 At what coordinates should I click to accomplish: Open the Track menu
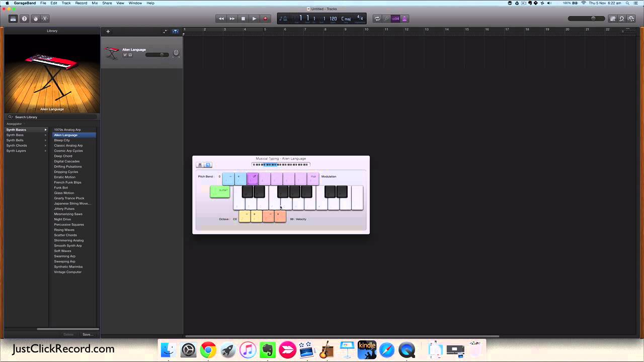click(x=66, y=3)
